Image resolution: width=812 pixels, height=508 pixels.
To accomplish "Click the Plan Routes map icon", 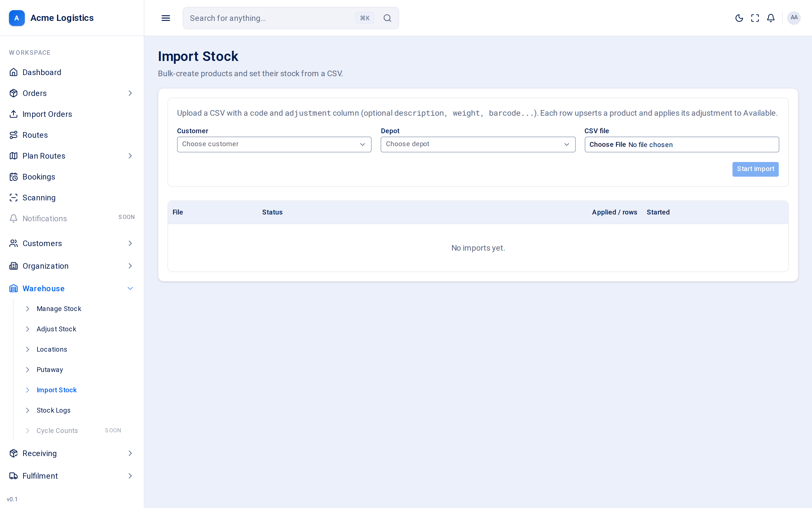I will (x=14, y=156).
